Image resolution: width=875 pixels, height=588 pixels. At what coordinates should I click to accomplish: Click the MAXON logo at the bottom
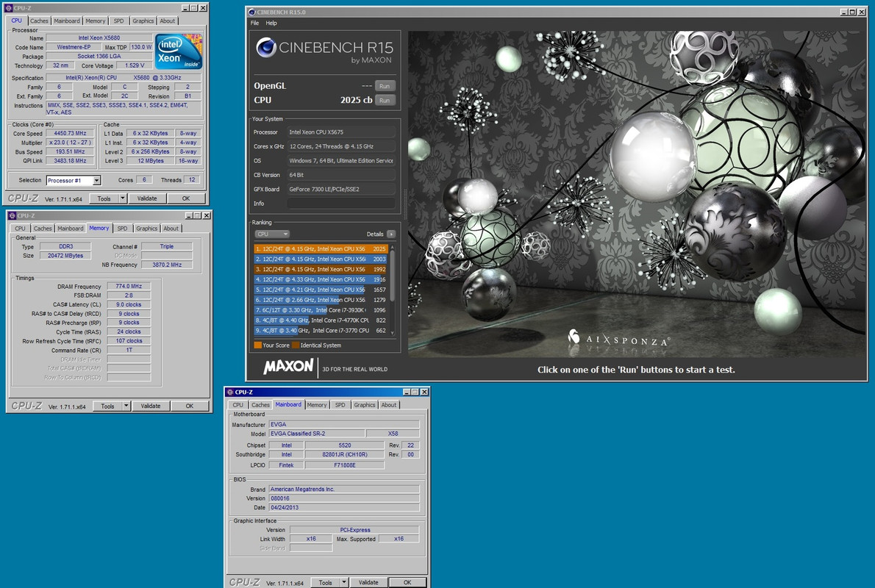click(288, 367)
